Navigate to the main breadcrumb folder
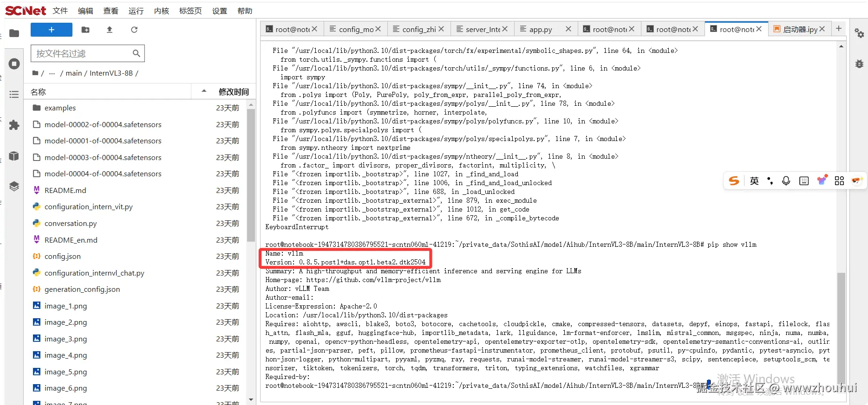The width and height of the screenshot is (868, 405). (x=74, y=73)
